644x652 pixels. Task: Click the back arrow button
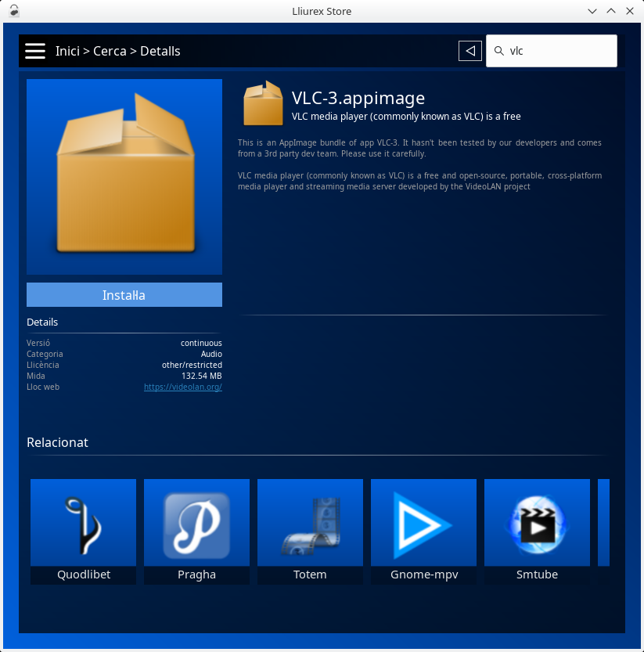pos(470,51)
